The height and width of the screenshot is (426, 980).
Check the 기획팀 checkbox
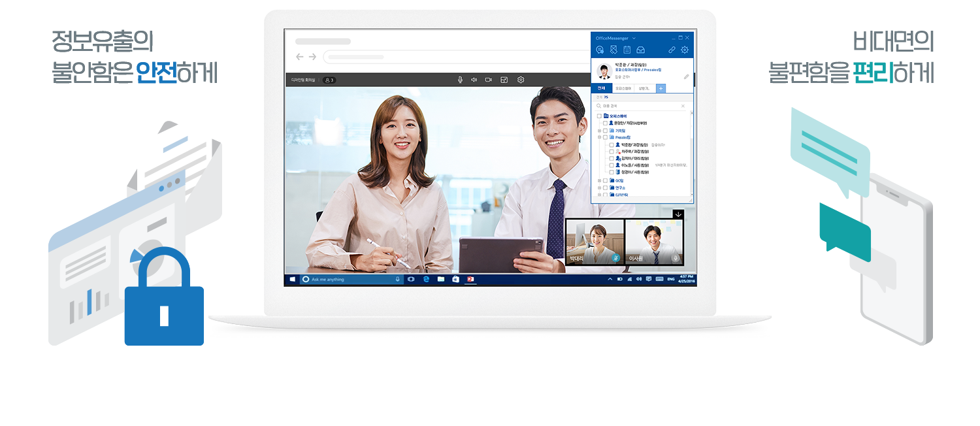pyautogui.click(x=606, y=131)
